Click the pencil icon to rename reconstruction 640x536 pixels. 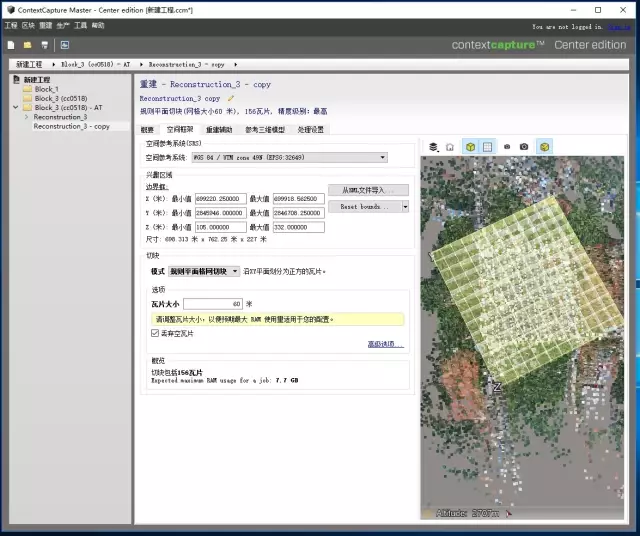tap(231, 98)
